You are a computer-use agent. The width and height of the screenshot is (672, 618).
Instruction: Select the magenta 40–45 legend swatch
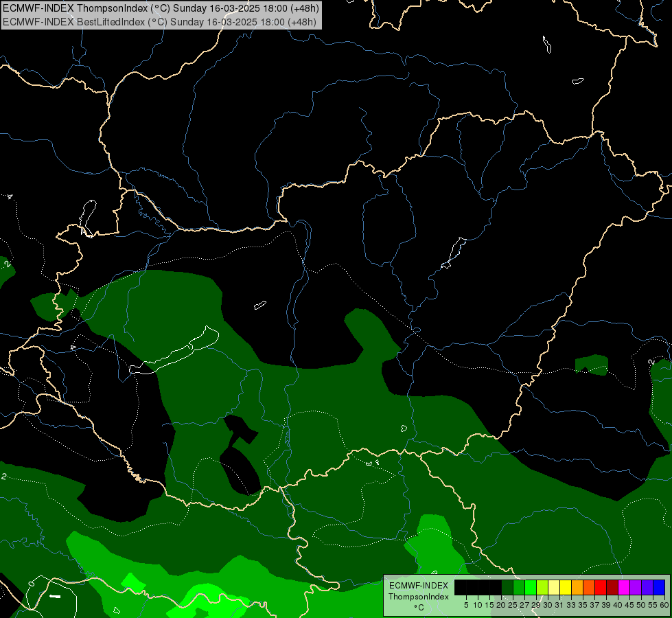point(624,588)
